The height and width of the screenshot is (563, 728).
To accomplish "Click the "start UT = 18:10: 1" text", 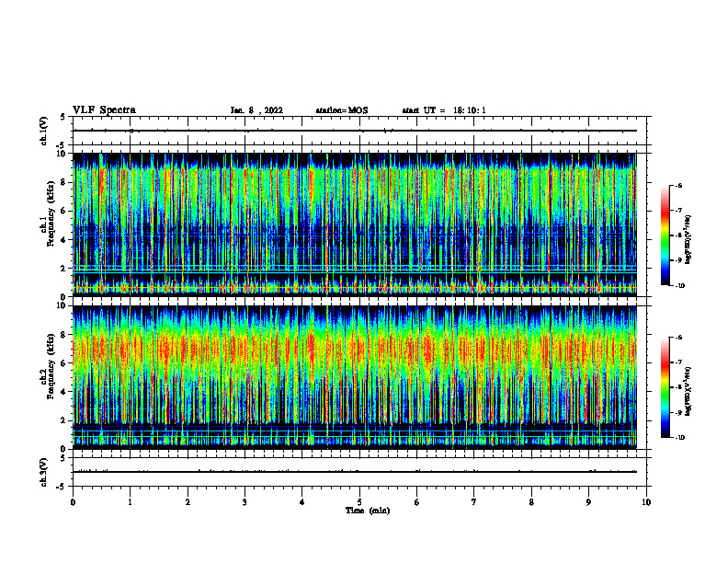I will click(x=444, y=110).
